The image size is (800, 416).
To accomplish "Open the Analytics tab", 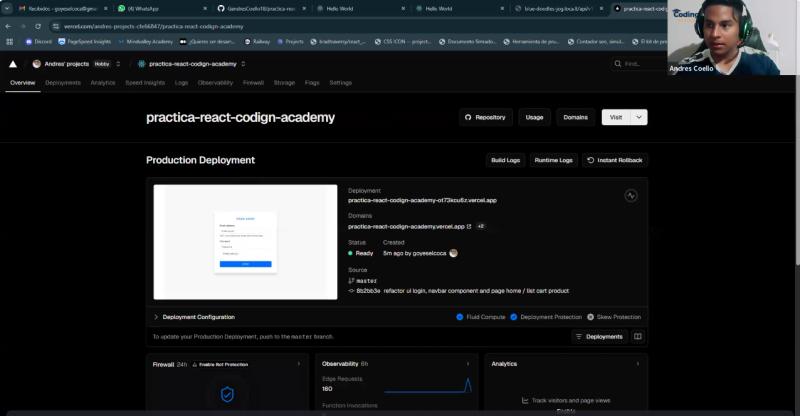I will click(x=103, y=83).
